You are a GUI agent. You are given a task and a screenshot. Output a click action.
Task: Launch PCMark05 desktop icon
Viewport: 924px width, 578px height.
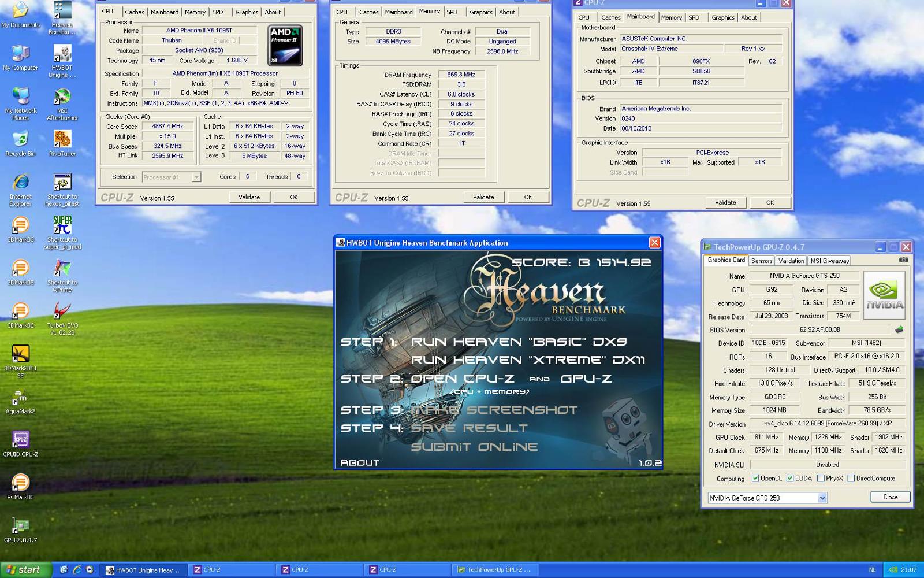coord(20,487)
